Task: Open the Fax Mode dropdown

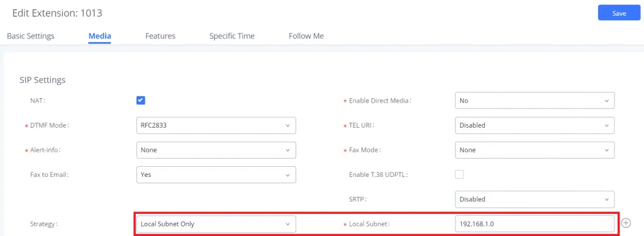Action: click(535, 150)
